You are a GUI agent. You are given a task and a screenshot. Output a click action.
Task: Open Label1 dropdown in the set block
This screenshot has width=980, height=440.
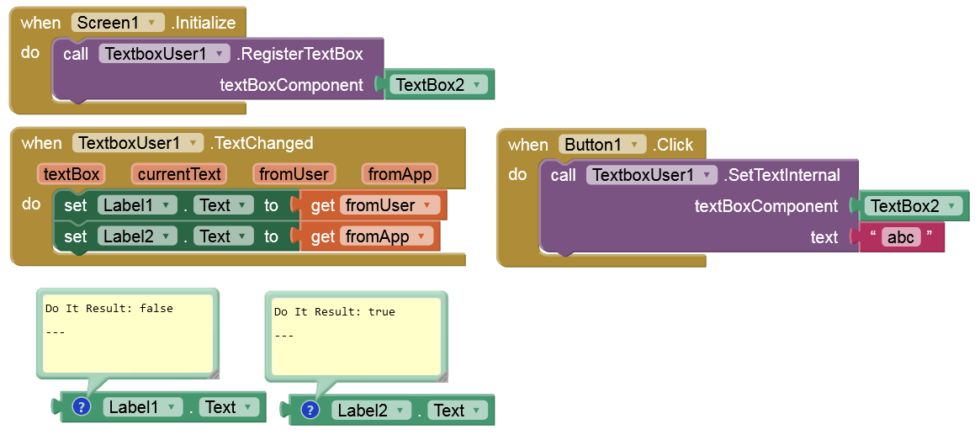pyautogui.click(x=137, y=205)
